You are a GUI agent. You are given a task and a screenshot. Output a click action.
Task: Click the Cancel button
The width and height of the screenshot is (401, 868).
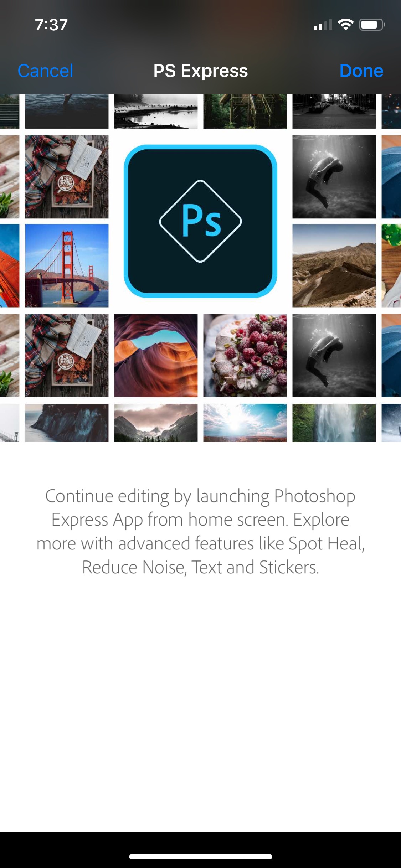[x=45, y=71]
